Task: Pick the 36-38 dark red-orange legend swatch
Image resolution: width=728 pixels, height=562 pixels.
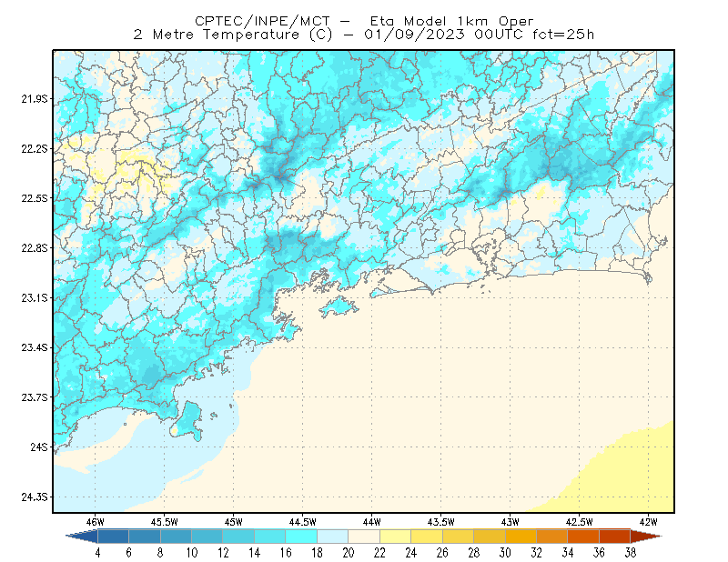Action: click(x=615, y=536)
